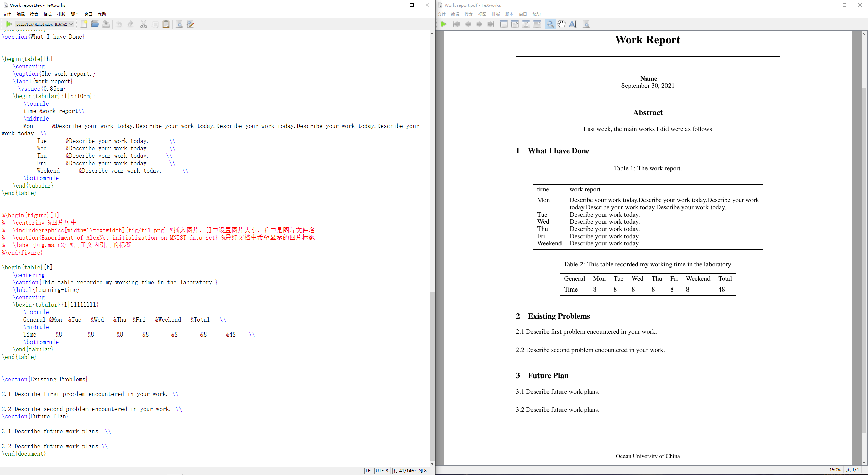Click the Open file folder icon
The width and height of the screenshot is (868, 475).
[95, 24]
